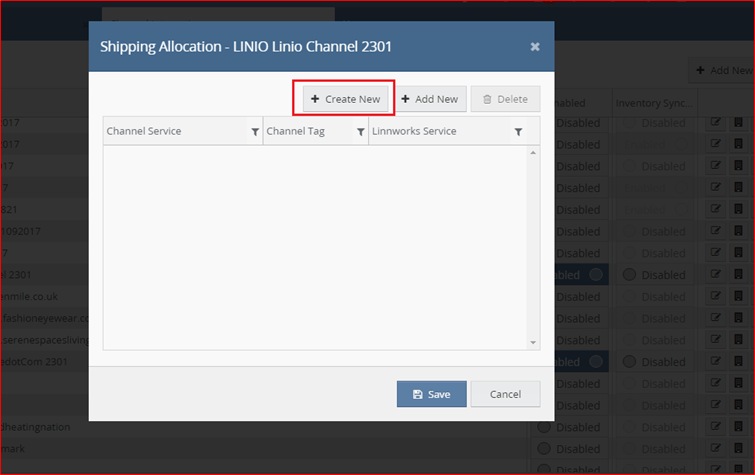This screenshot has height=475, width=755.
Task: Click Add New in the background channel list
Action: tap(724, 70)
